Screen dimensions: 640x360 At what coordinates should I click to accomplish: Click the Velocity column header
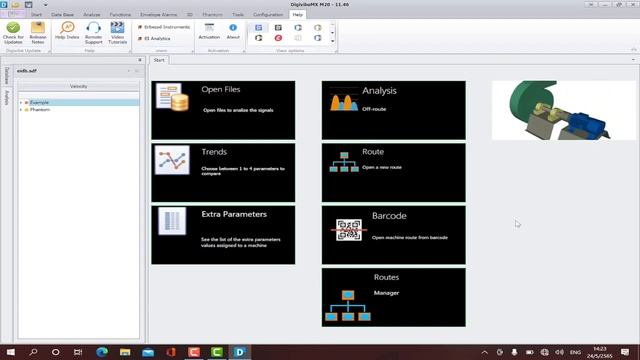(x=78, y=87)
